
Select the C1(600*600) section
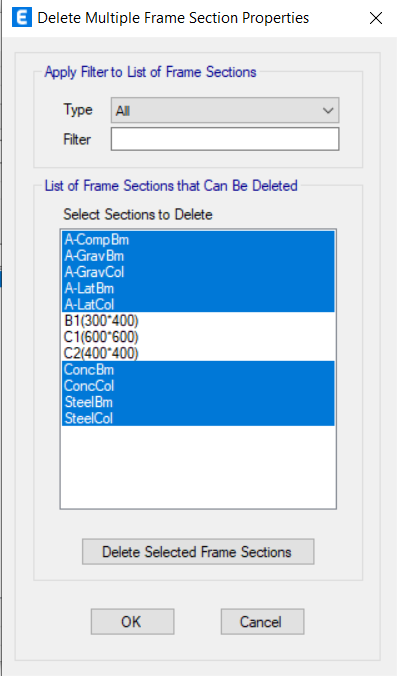point(198,337)
